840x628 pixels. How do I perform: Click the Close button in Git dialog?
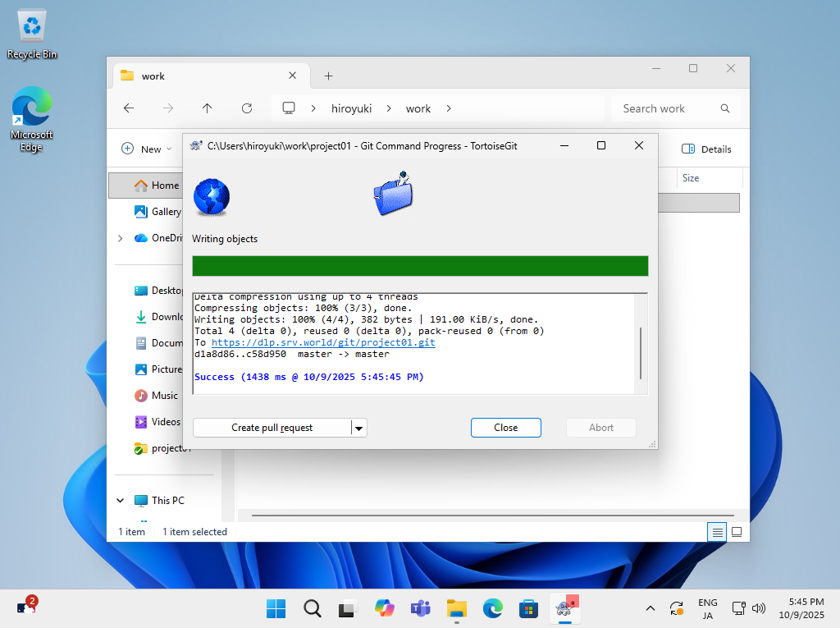click(x=505, y=428)
